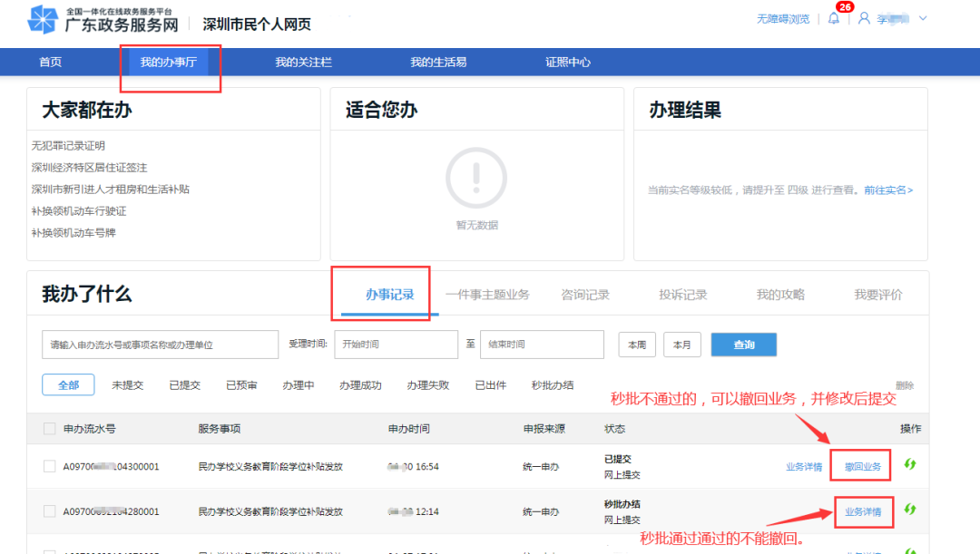The height and width of the screenshot is (554, 980).
Task: Open 无犯罪记录证明 service link
Action: click(x=68, y=145)
